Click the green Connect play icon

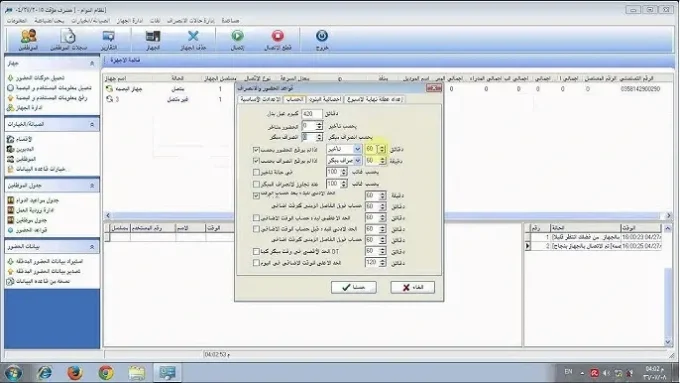237,36
